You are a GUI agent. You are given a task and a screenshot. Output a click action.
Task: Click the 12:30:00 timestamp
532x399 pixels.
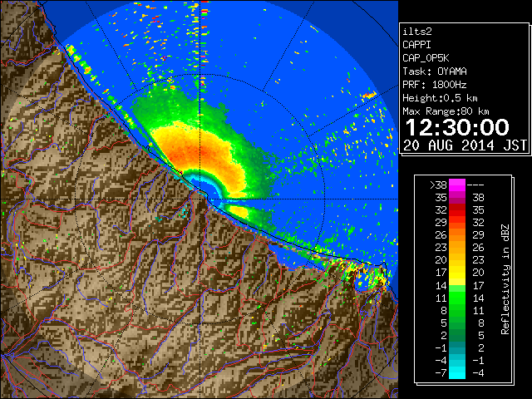click(x=457, y=127)
